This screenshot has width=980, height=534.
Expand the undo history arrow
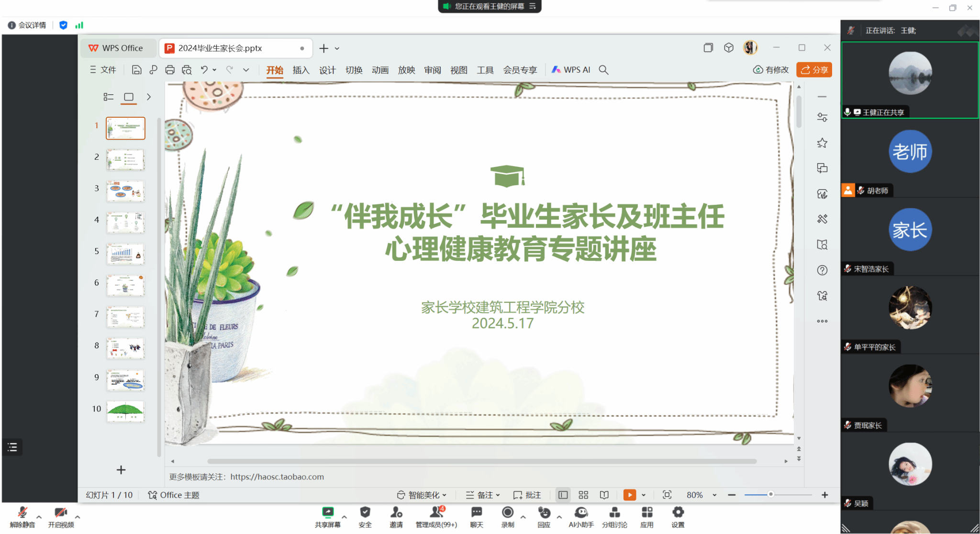[x=214, y=70]
